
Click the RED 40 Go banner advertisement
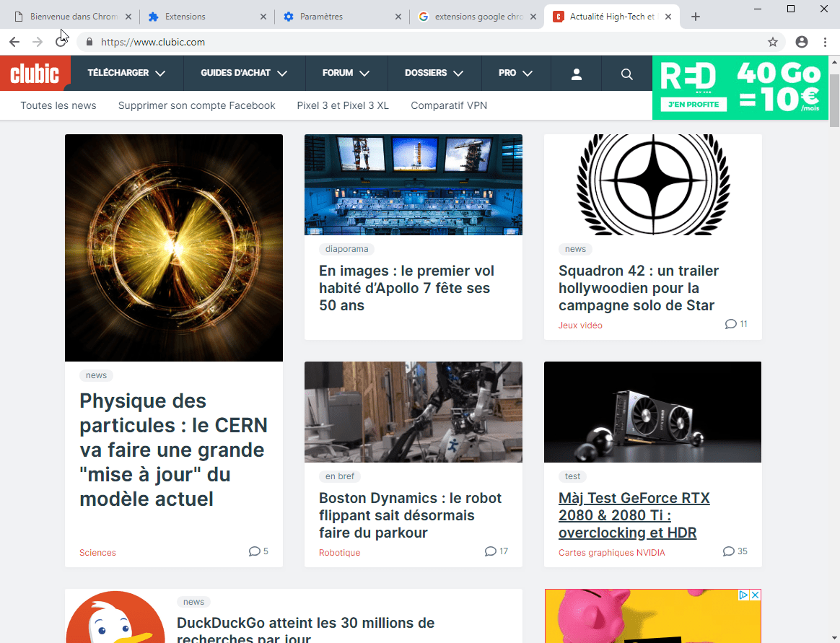(x=740, y=87)
